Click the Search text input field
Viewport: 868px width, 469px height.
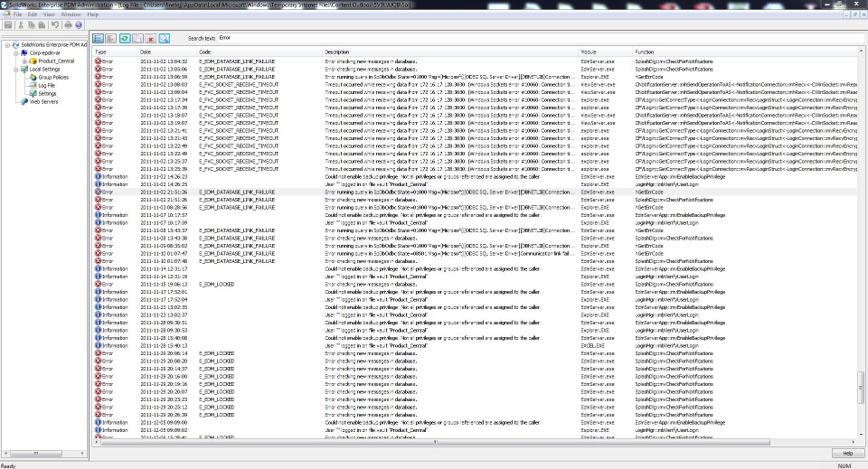click(541, 38)
